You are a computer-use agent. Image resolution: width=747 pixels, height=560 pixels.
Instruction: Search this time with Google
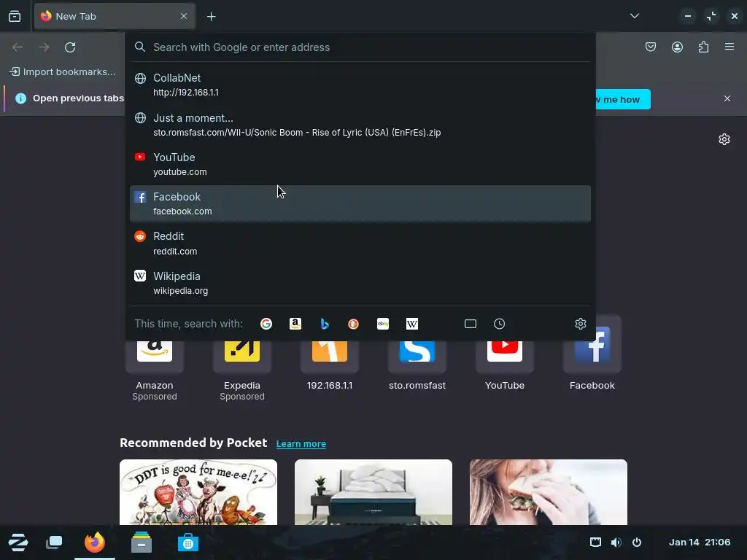[266, 324]
